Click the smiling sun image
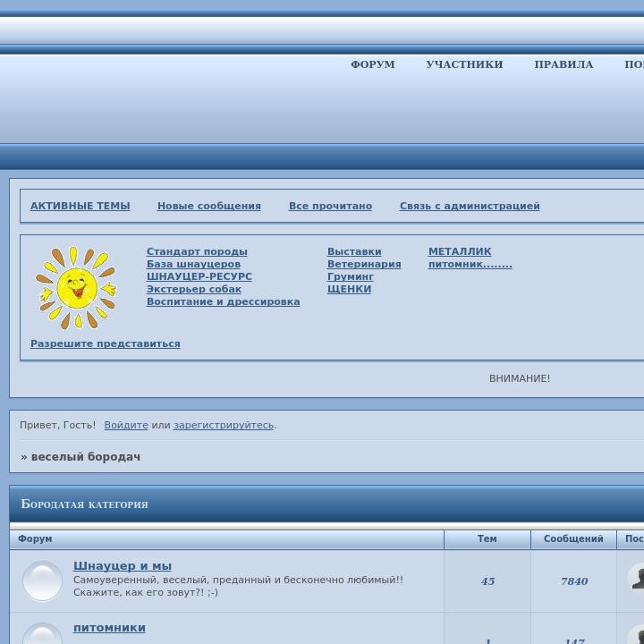This screenshot has width=644, height=644. pyautogui.click(x=76, y=288)
